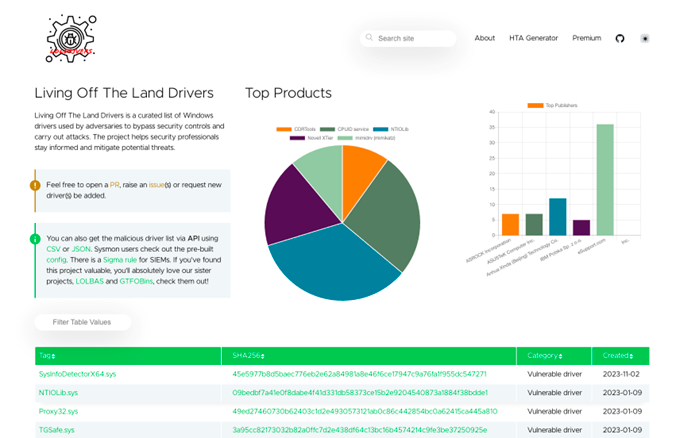Toggle Novell XTier legend swatch
Screen dimensions: 676x438
pyautogui.click(x=297, y=138)
